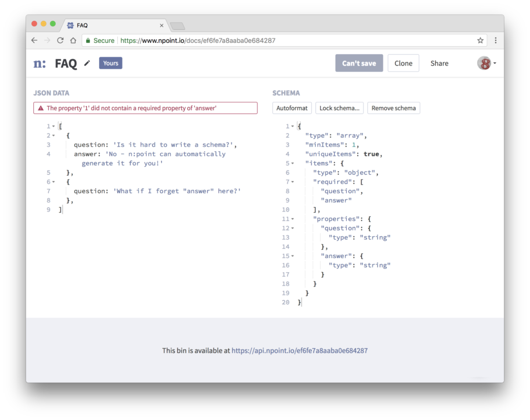
Task: Open the account dropdown next to the avatar
Action: point(494,63)
